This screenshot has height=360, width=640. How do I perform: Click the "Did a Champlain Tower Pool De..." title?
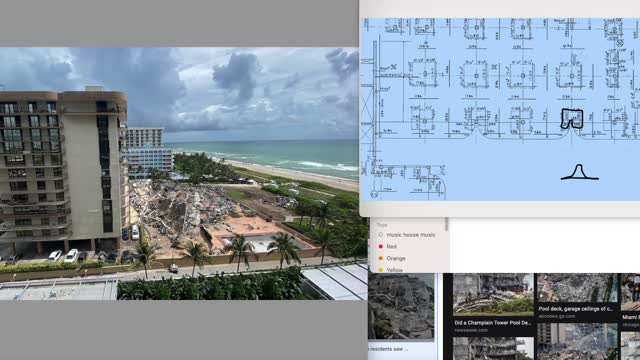coord(493,323)
